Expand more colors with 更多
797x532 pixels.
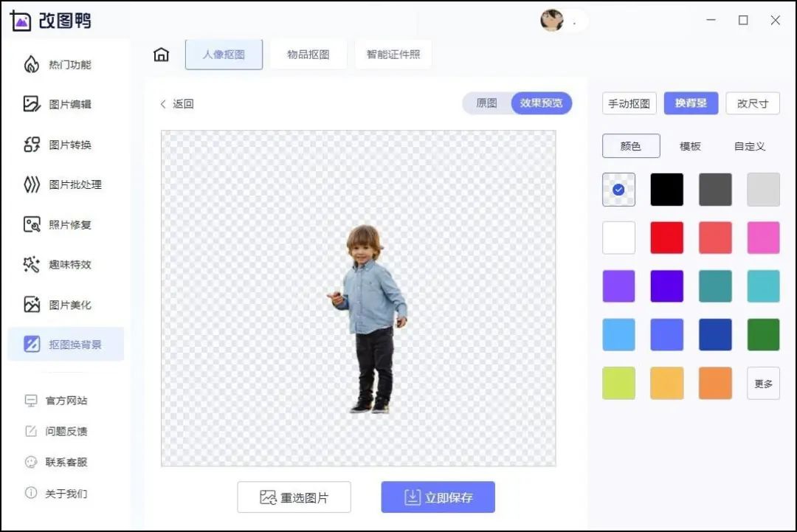[x=763, y=382]
